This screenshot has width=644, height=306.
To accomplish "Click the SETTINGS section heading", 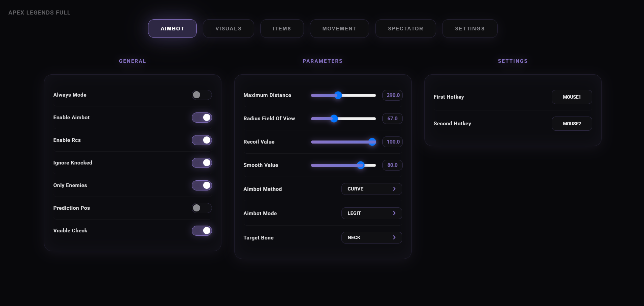I will (x=513, y=61).
